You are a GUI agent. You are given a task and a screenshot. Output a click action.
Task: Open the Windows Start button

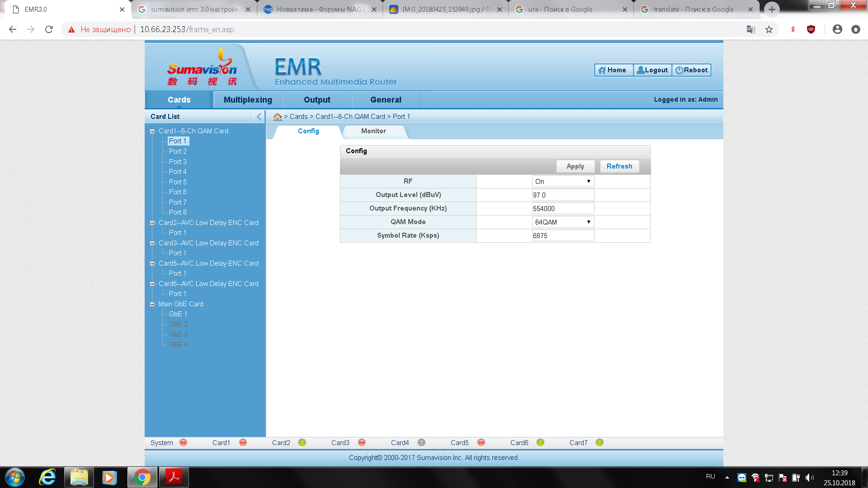click(x=15, y=477)
